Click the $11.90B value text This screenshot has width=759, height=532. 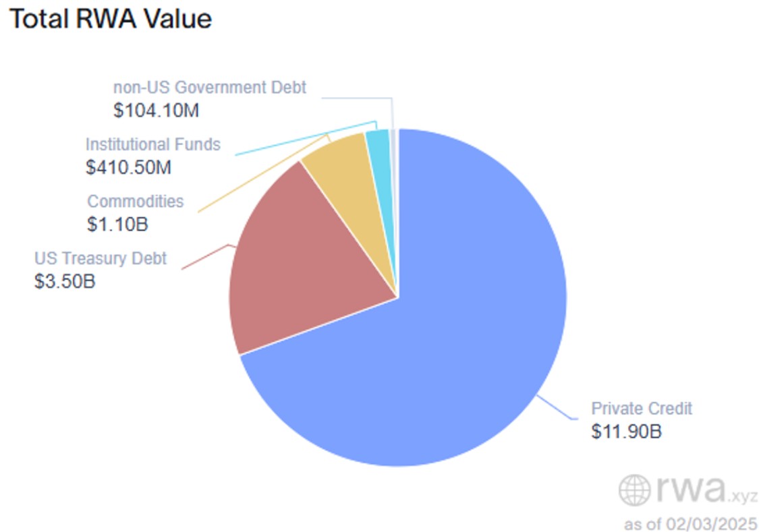click(x=626, y=432)
